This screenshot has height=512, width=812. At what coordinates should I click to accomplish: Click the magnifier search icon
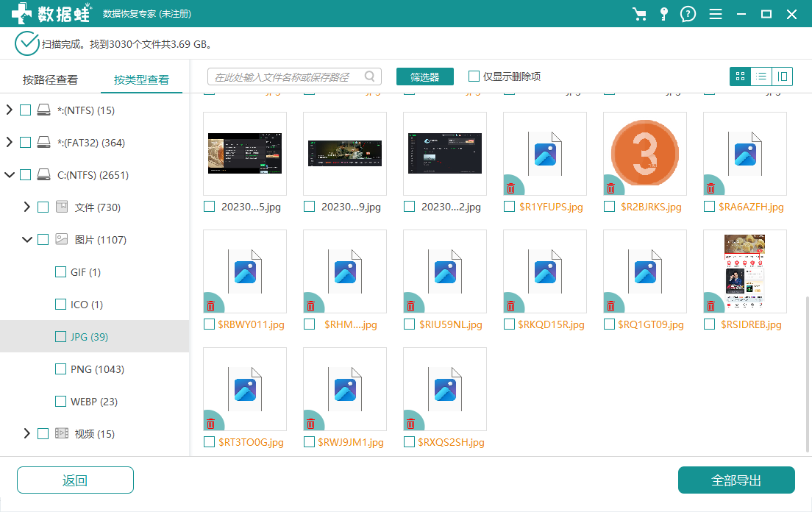[370, 77]
